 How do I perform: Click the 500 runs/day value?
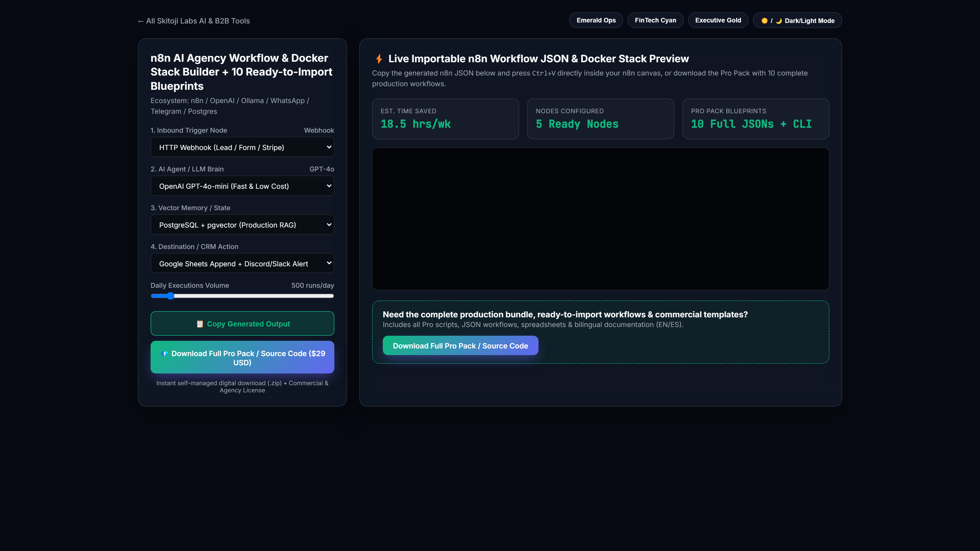312,285
